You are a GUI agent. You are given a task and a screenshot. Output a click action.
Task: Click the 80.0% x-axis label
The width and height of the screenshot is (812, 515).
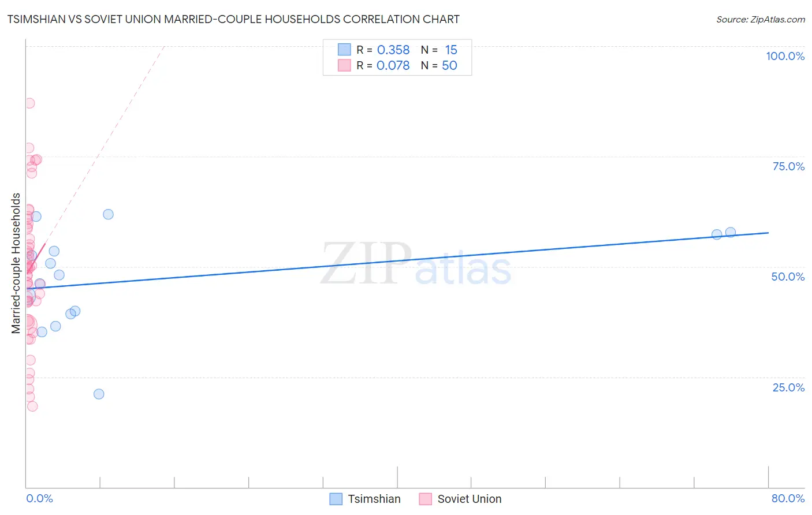coord(788,498)
